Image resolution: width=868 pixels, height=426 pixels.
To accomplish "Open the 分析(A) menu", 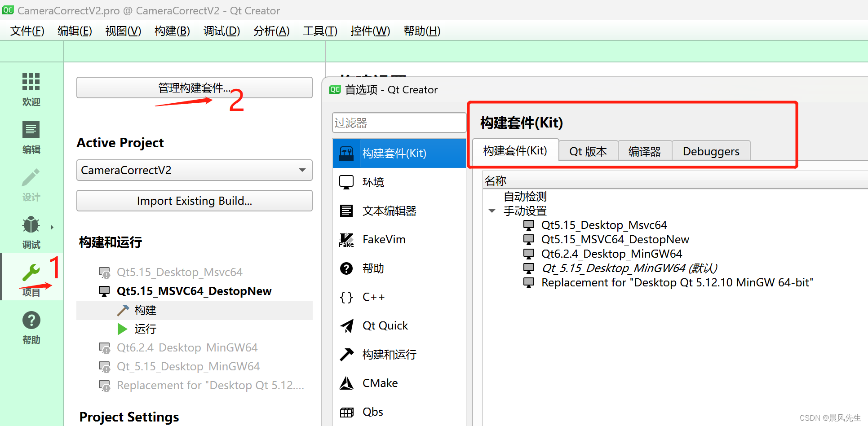I will [x=271, y=31].
